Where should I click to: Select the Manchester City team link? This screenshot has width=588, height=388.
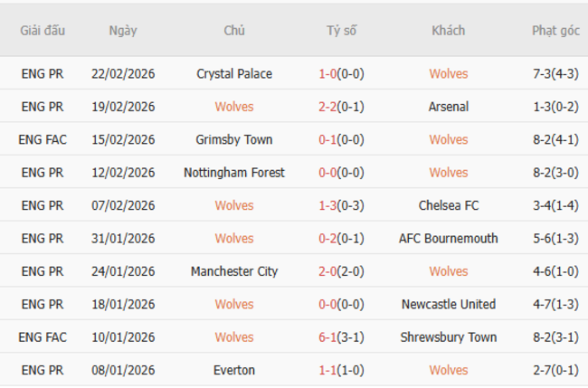click(x=234, y=271)
